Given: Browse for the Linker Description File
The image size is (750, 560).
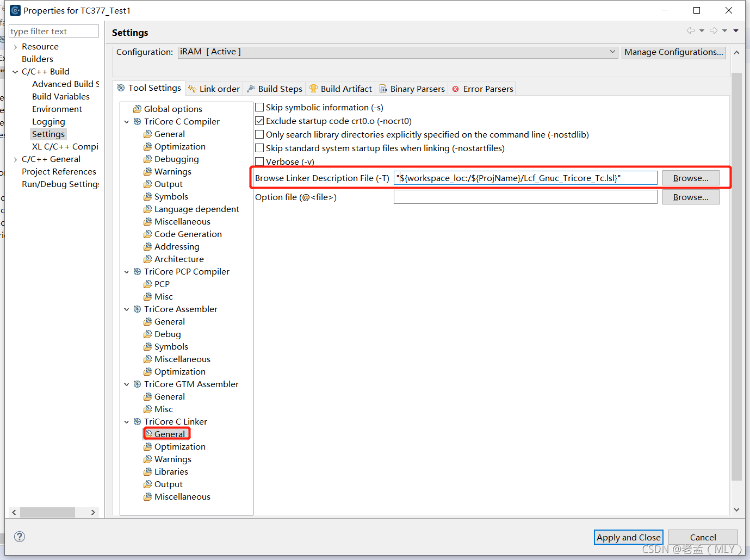Looking at the screenshot, I should pos(691,178).
